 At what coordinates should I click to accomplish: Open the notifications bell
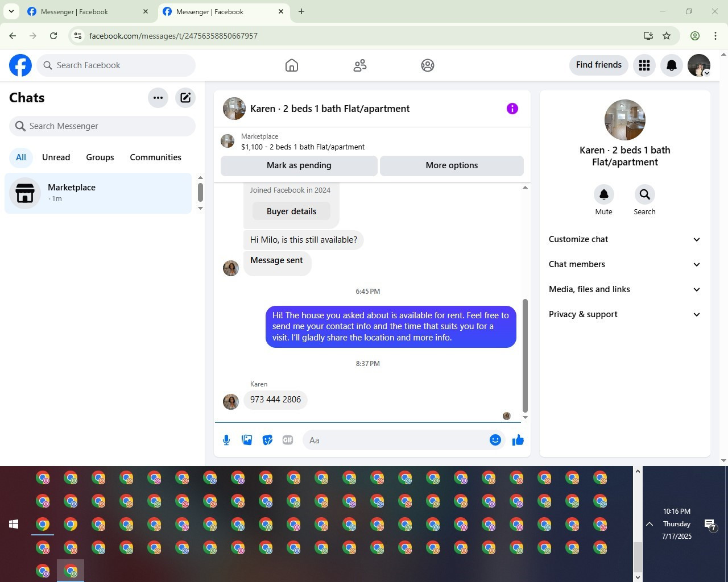(x=672, y=65)
